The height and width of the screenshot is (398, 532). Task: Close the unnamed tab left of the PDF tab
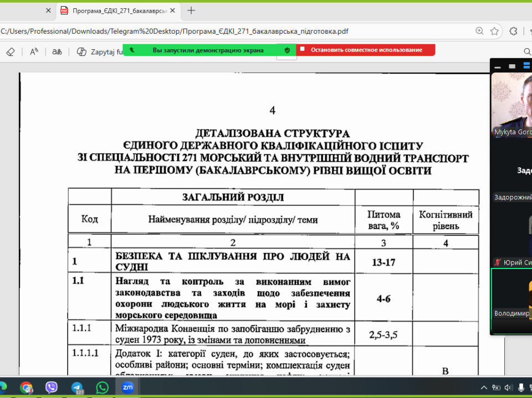tap(48, 11)
